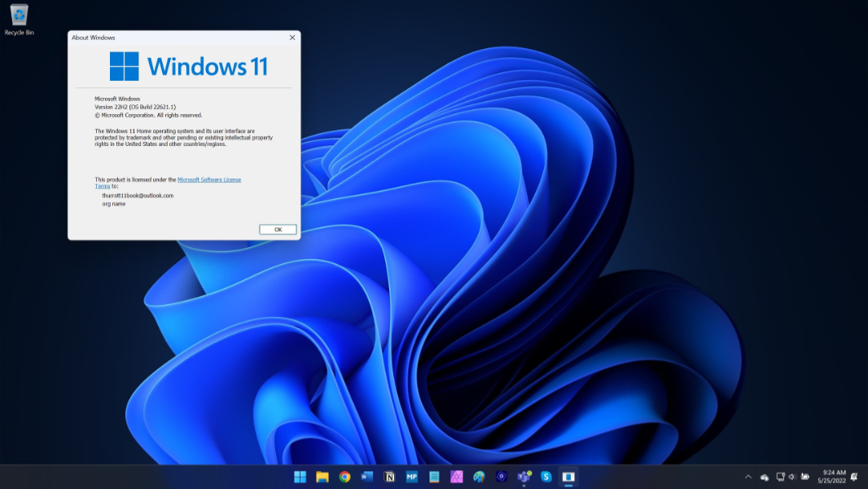Open the Microsoft Software License Terms link
This screenshot has width=868, height=489.
pos(208,179)
